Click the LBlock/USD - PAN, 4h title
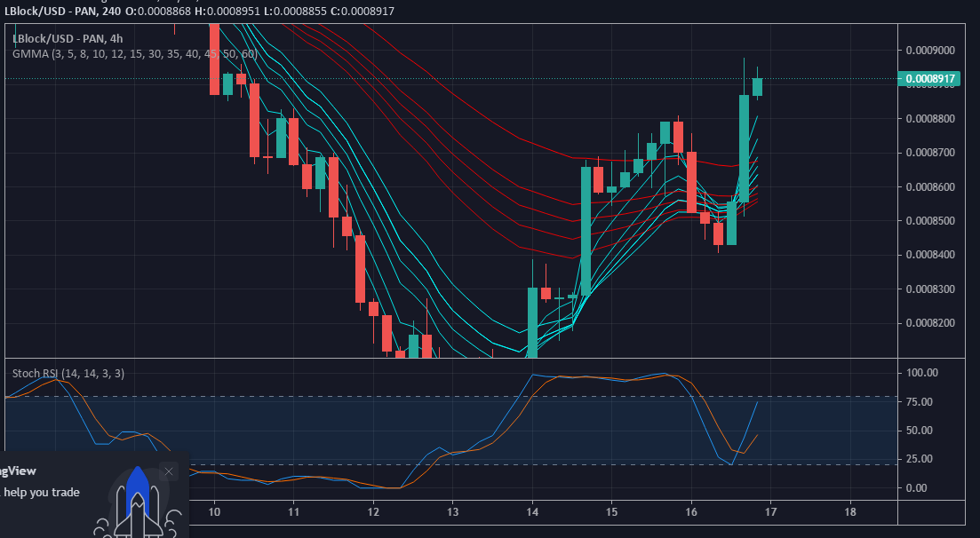Screen dimensions: 980x538 68,39
